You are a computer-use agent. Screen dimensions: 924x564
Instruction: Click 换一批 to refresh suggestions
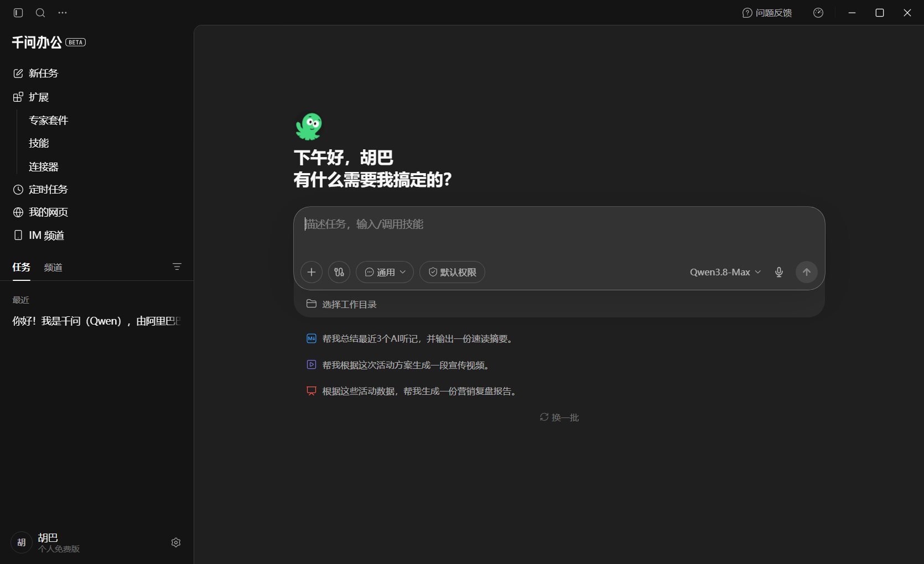559,417
